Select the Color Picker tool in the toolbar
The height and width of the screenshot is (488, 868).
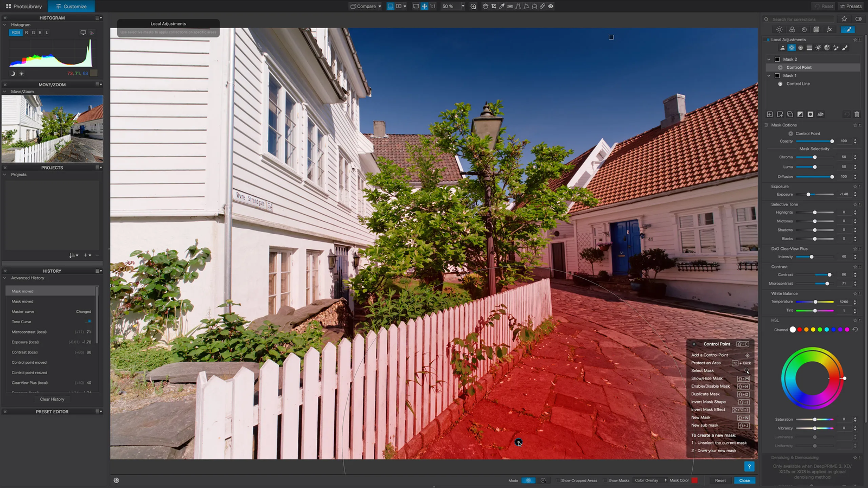pyautogui.click(x=501, y=7)
